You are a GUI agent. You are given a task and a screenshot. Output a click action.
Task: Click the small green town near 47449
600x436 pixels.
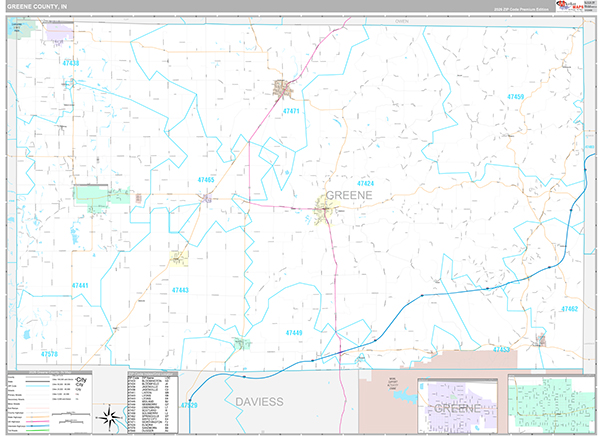(242, 343)
